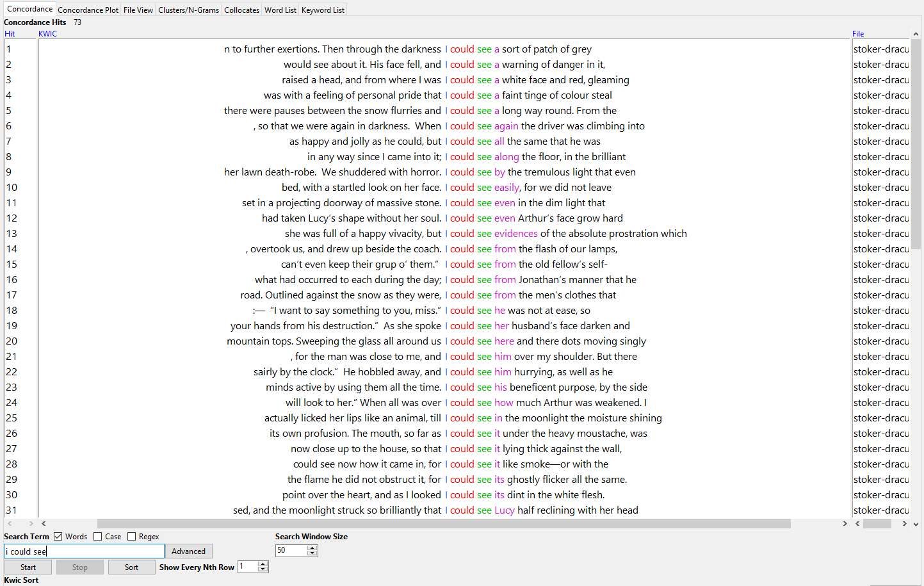This screenshot has width=924, height=586.
Task: Open the Word List tab
Action: 280,10
